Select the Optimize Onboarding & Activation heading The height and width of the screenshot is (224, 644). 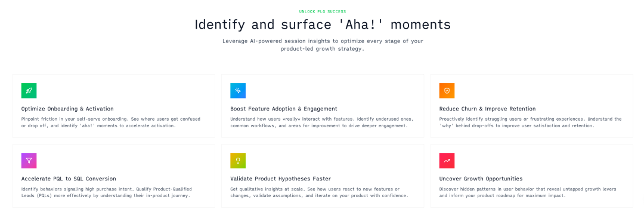coord(67,109)
